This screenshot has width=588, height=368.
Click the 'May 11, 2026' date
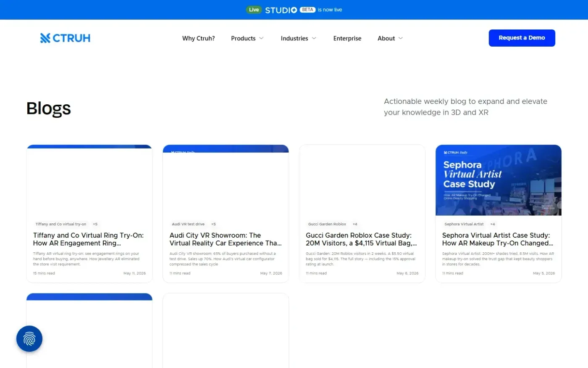click(134, 273)
